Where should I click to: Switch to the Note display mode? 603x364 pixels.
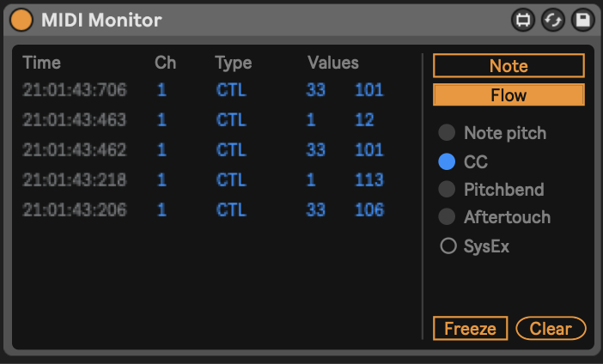[x=509, y=66]
